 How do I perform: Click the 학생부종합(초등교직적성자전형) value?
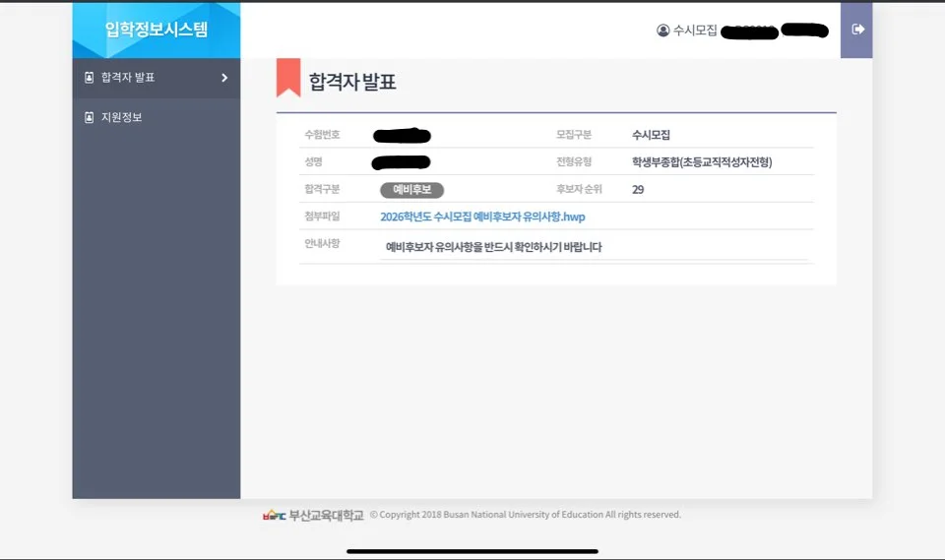[x=702, y=162]
